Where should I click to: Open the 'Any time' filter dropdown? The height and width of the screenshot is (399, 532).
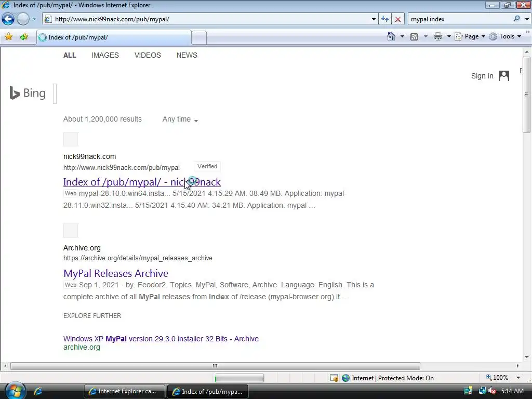tap(180, 119)
